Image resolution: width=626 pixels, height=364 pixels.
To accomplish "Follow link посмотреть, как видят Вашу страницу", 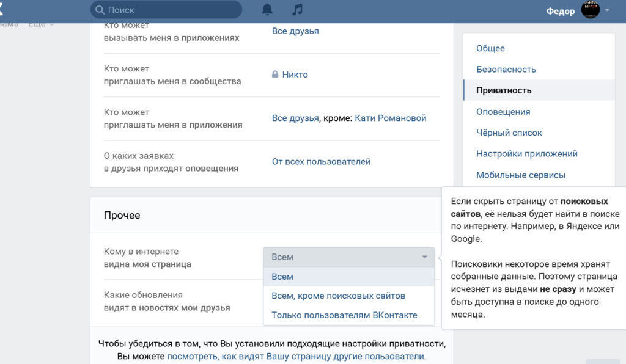I will click(296, 356).
